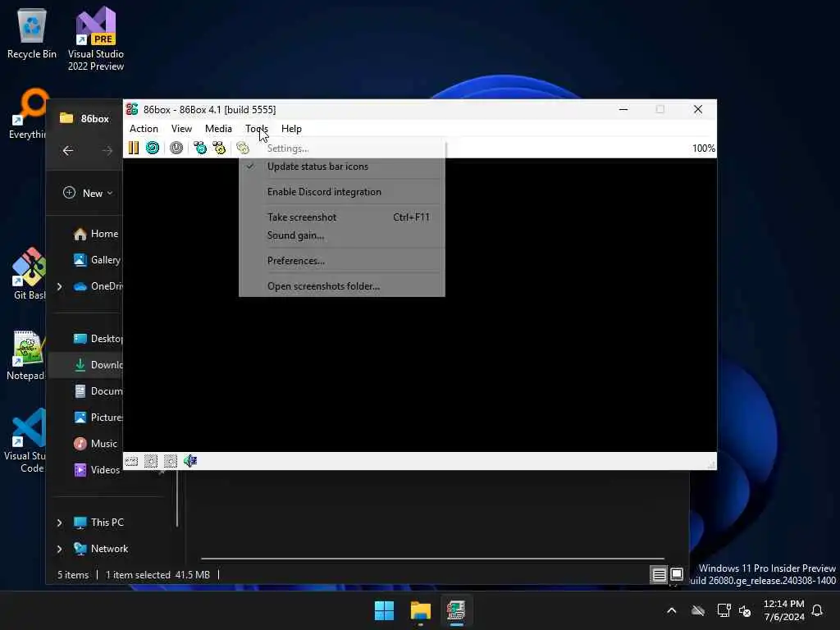Screen dimensions: 840x630
Task: Expand the Network tree node
Action: tap(59, 549)
